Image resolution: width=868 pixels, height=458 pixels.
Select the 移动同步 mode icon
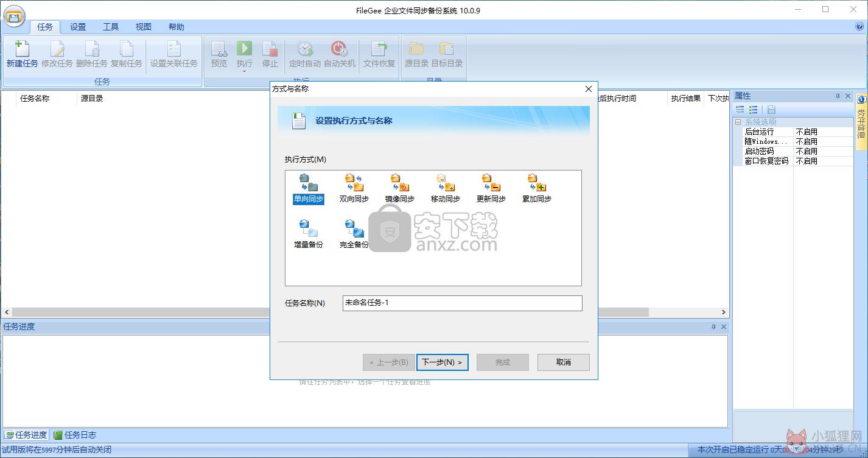446,183
